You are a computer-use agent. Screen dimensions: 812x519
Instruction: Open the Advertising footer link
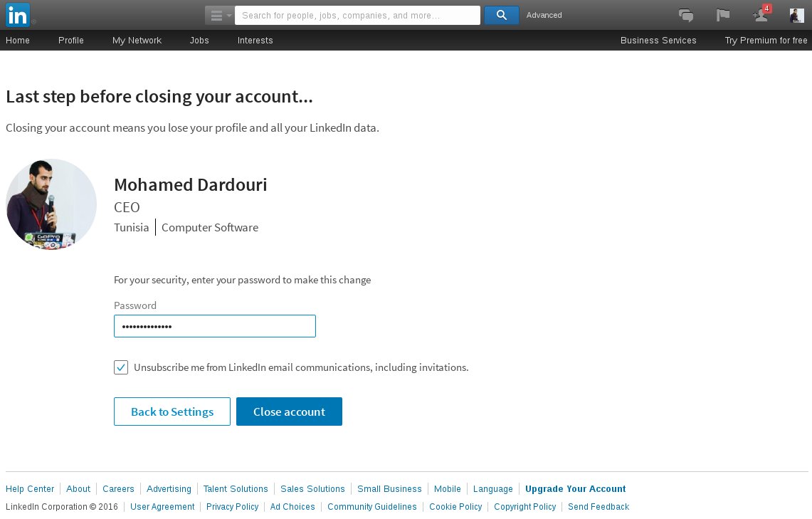click(169, 489)
